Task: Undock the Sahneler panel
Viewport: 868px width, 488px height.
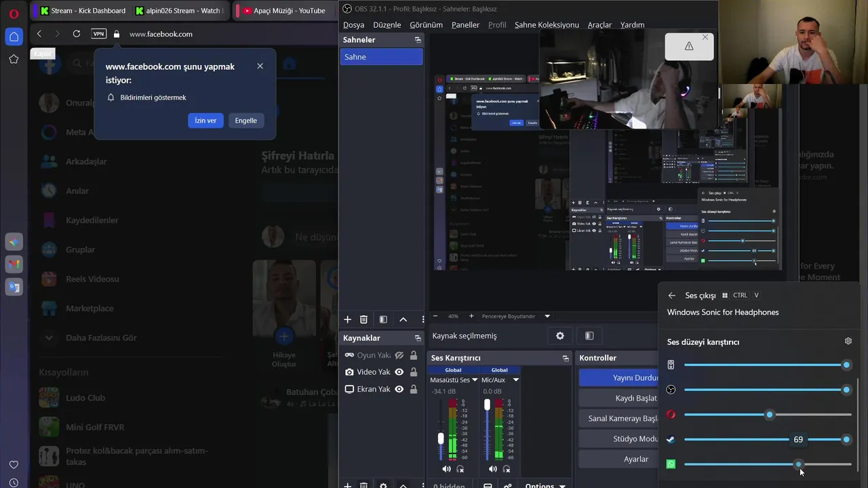Action: [418, 40]
